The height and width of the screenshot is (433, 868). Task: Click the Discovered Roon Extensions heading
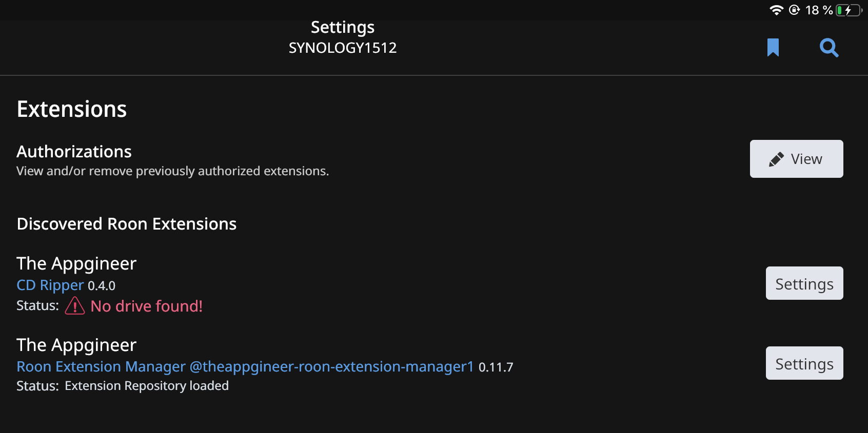pos(127,224)
